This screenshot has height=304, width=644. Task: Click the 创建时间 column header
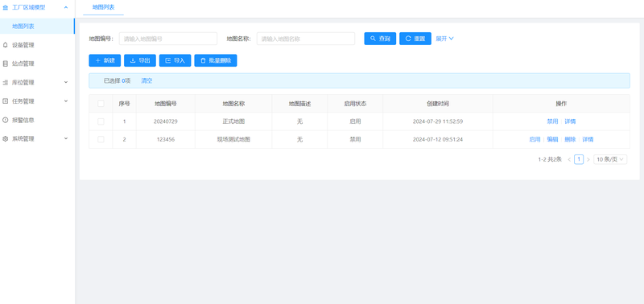[x=438, y=104]
